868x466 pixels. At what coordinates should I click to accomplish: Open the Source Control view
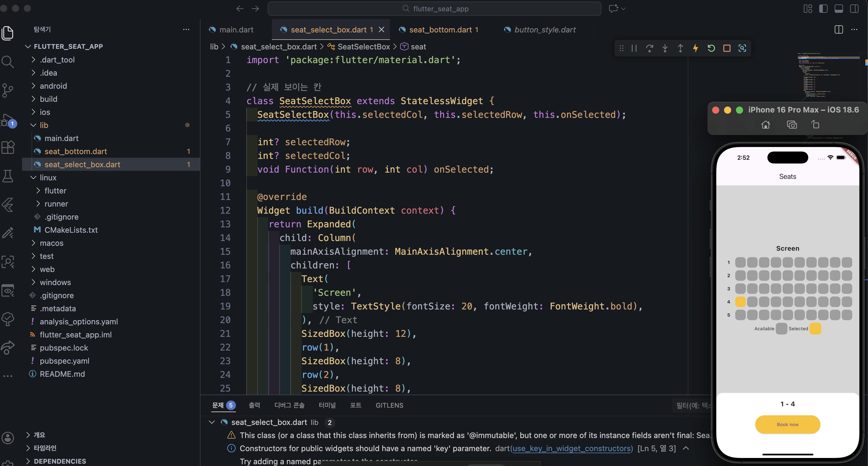[7, 90]
